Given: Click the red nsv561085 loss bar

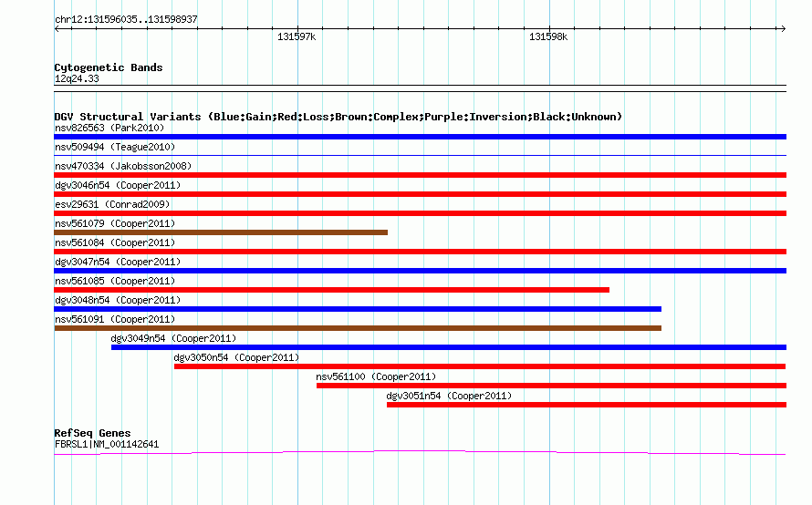Looking at the screenshot, I should pos(332,290).
